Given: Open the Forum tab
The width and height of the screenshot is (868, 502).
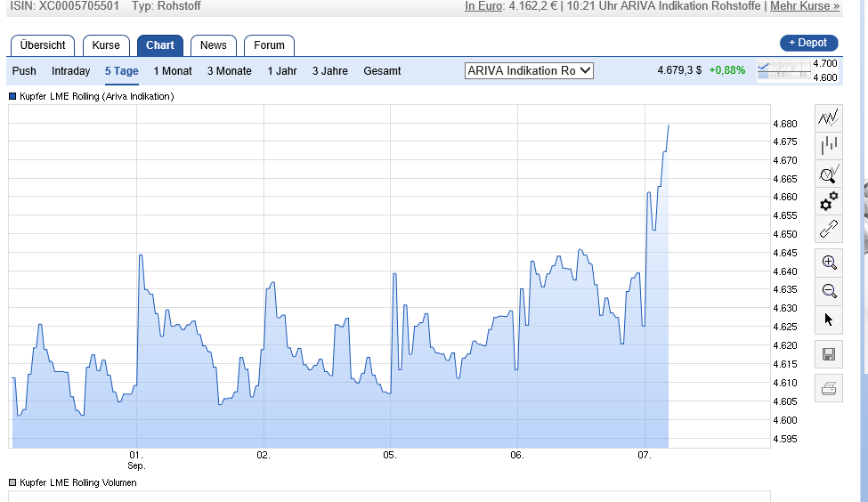Looking at the screenshot, I should [x=269, y=45].
